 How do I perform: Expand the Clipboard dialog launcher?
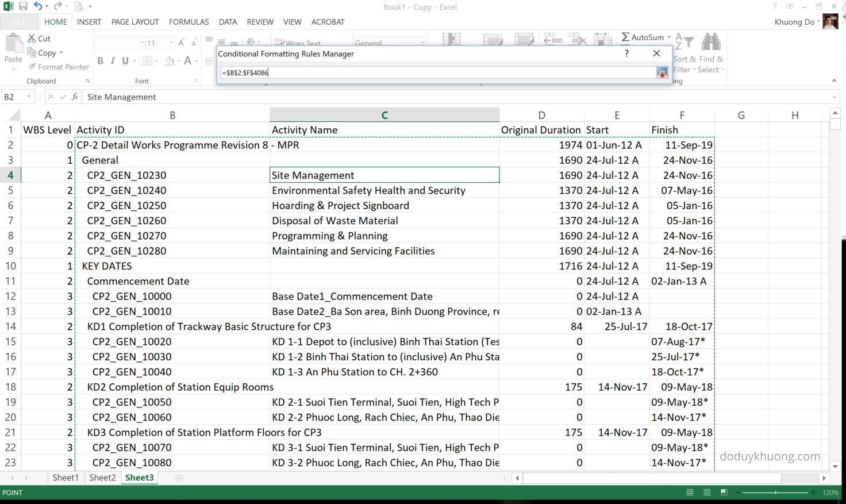point(87,81)
